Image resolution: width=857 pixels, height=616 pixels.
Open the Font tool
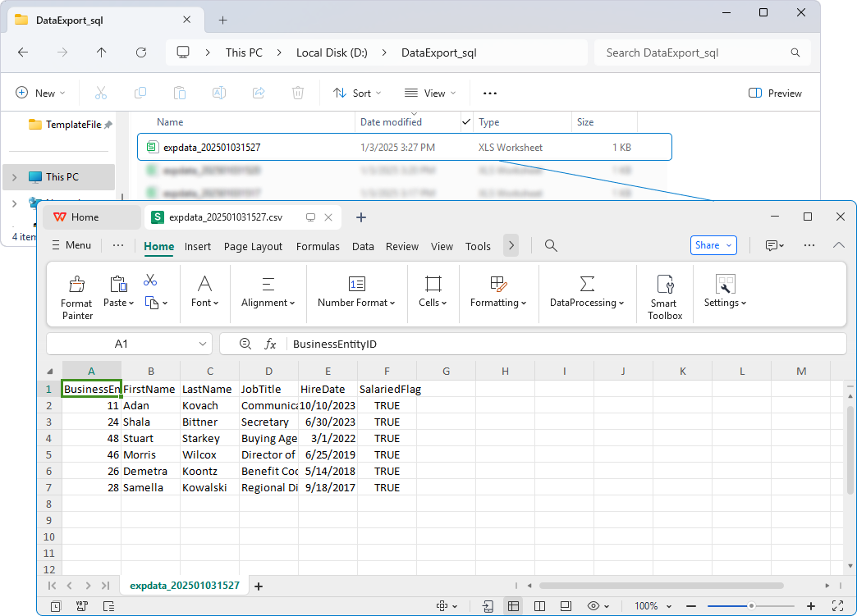click(205, 291)
